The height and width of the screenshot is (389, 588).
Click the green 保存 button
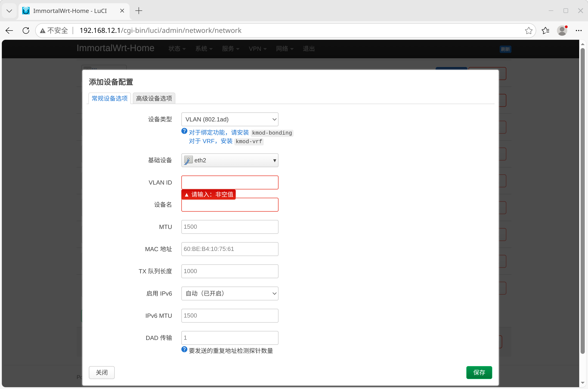479,372
